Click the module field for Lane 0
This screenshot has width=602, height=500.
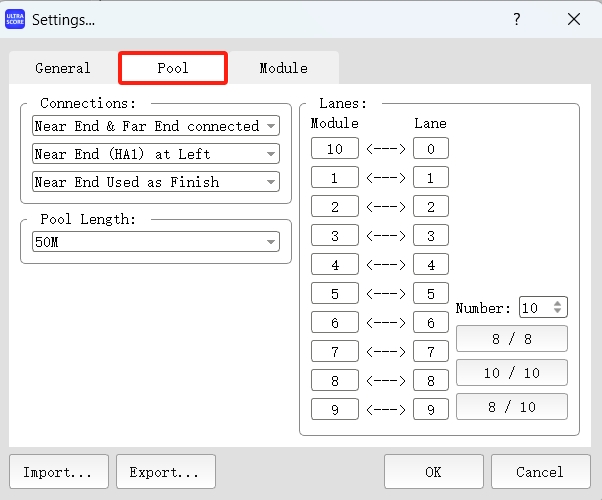pyautogui.click(x=335, y=149)
